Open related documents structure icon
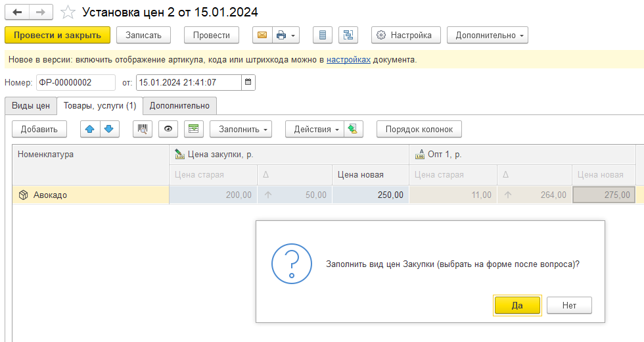Viewport: 644px width, 342px height. (348, 36)
